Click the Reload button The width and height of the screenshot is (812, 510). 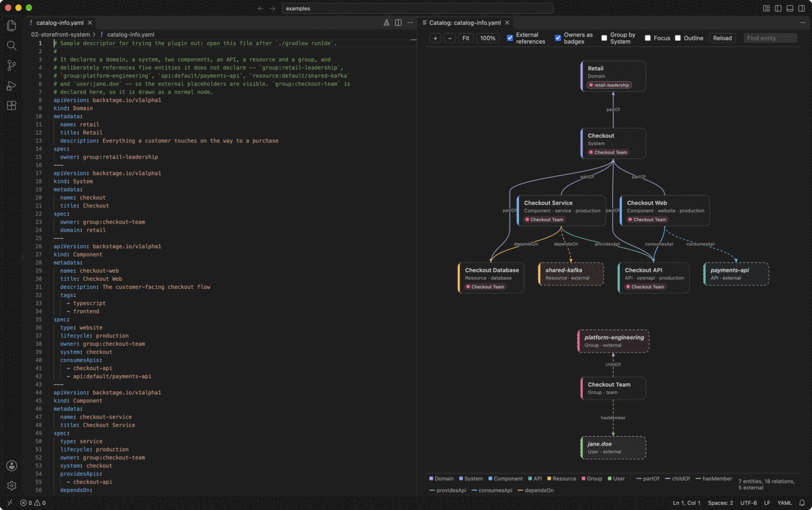pyautogui.click(x=722, y=38)
